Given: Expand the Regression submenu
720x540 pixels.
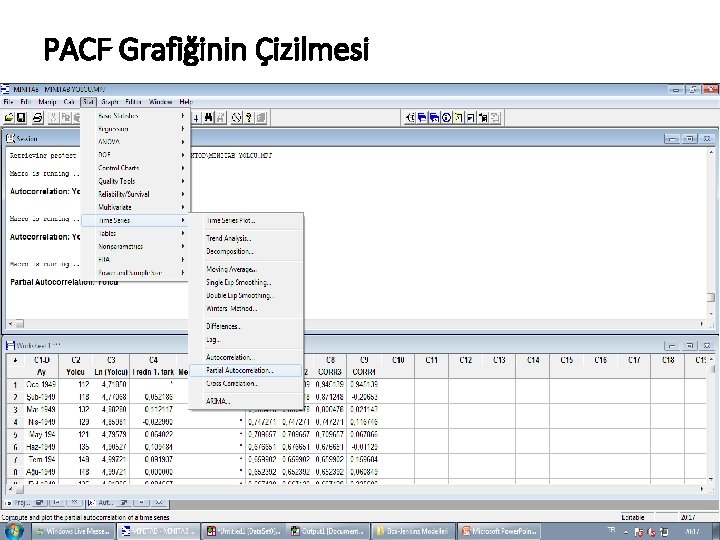Looking at the screenshot, I should [135, 129].
